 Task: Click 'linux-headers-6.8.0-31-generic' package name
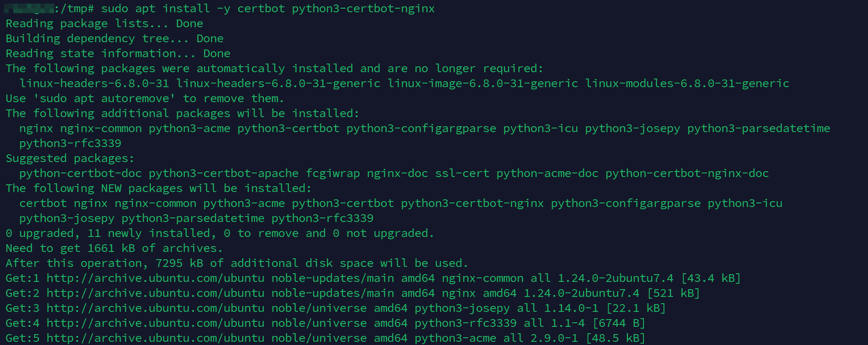coord(278,84)
